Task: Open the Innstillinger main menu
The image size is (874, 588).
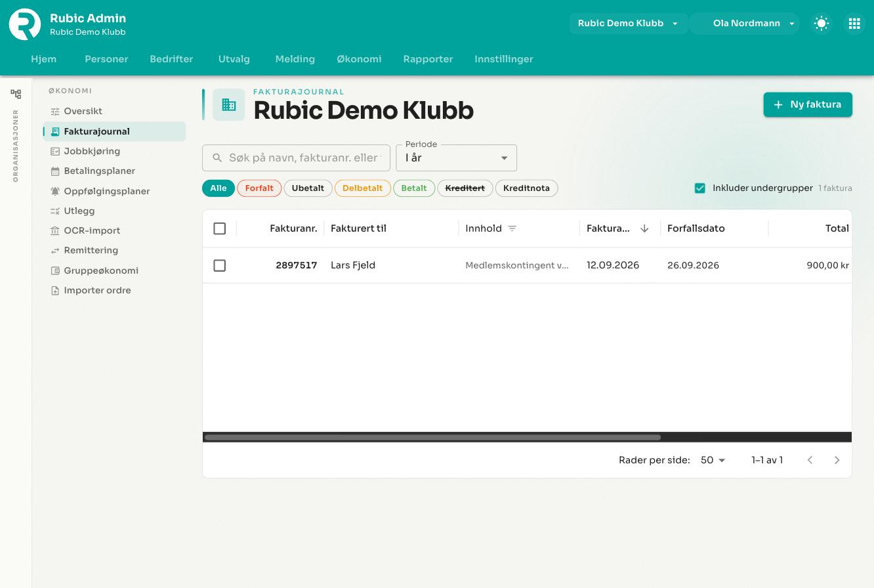Action: point(504,59)
